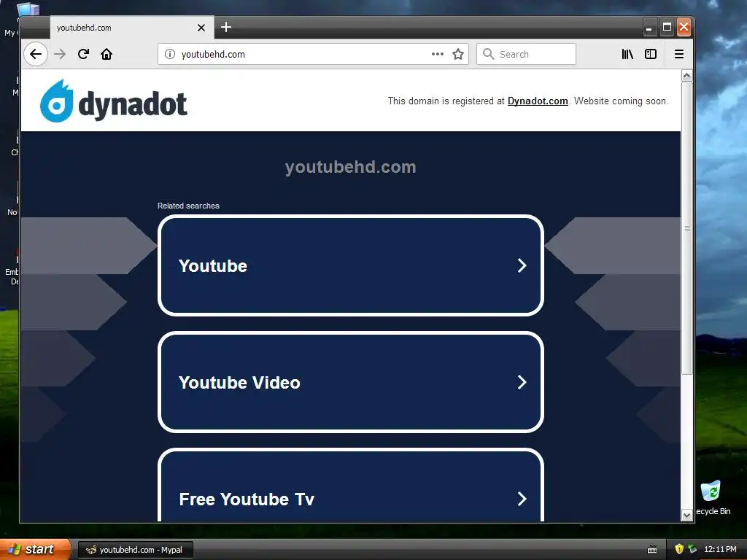Click the network connection tray icon
The width and height of the screenshot is (747, 560).
pos(692,549)
